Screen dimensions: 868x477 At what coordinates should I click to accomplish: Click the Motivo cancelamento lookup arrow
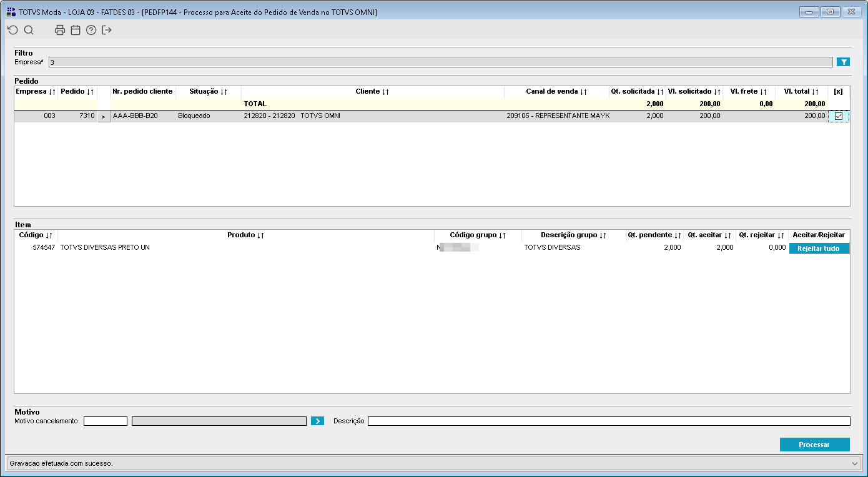(317, 421)
